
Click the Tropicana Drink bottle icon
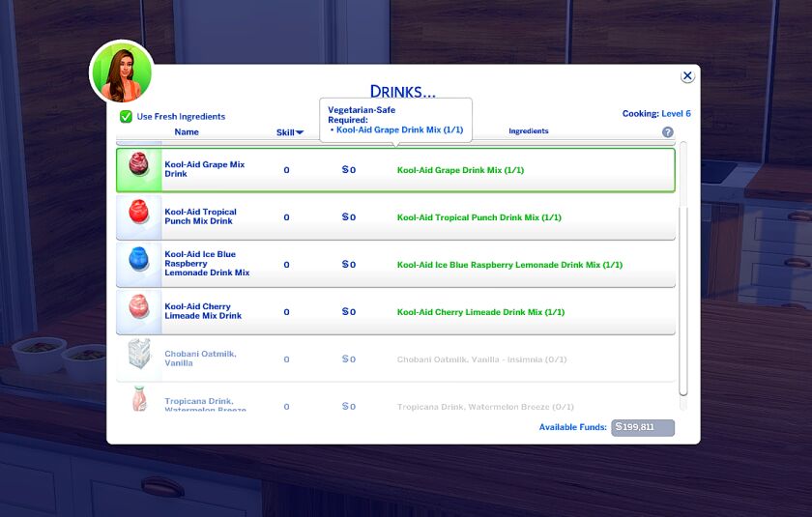(x=139, y=398)
